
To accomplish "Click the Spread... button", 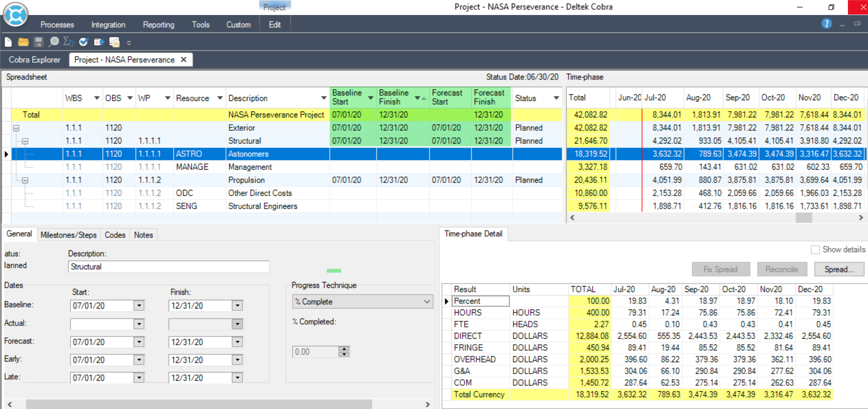I will coord(839,269).
